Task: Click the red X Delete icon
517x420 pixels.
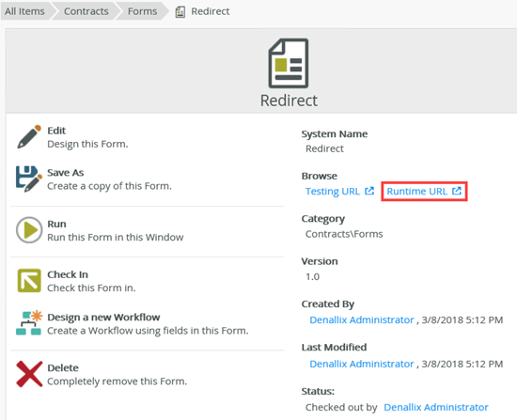Action: coord(29,374)
